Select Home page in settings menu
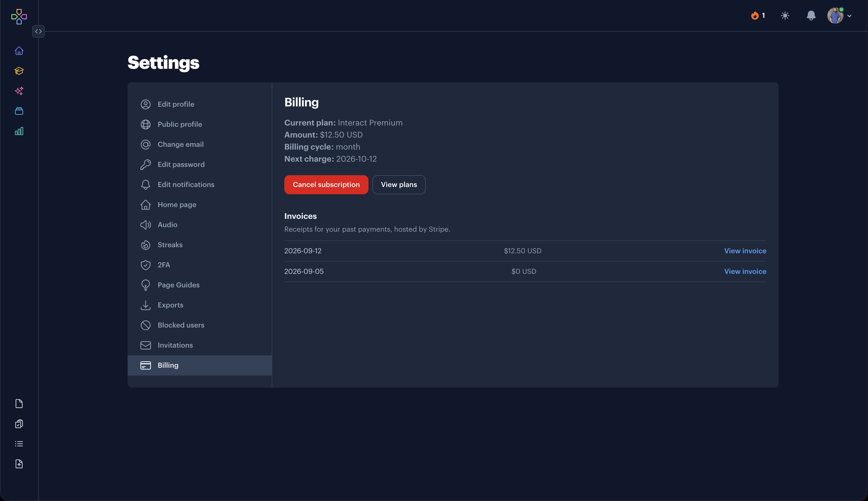Image resolution: width=868 pixels, height=501 pixels. pos(200,205)
